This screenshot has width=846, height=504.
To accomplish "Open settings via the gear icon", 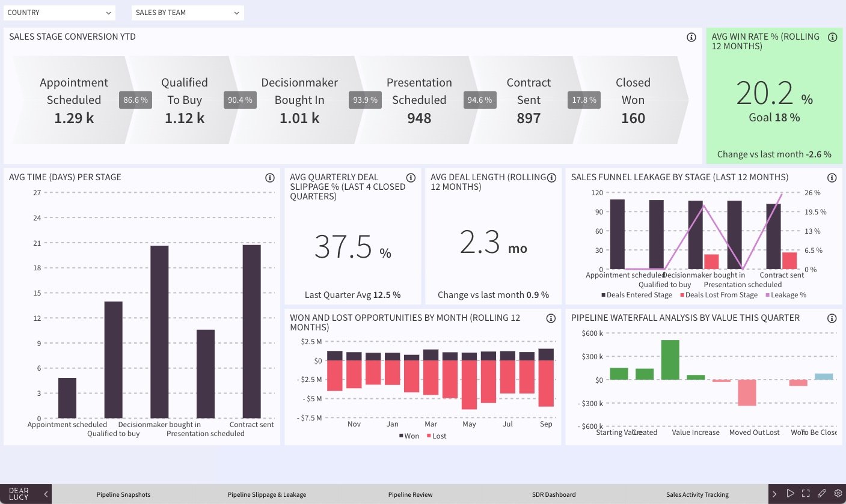I will 837,494.
